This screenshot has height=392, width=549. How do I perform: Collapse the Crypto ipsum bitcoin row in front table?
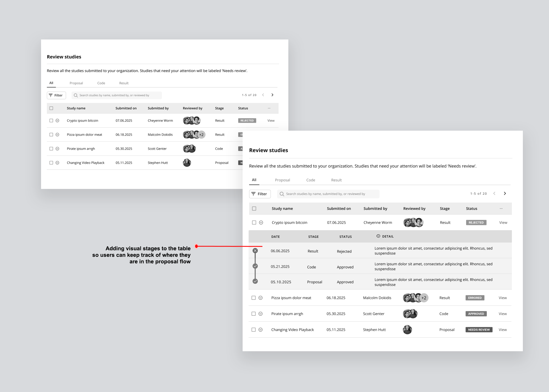point(261,222)
